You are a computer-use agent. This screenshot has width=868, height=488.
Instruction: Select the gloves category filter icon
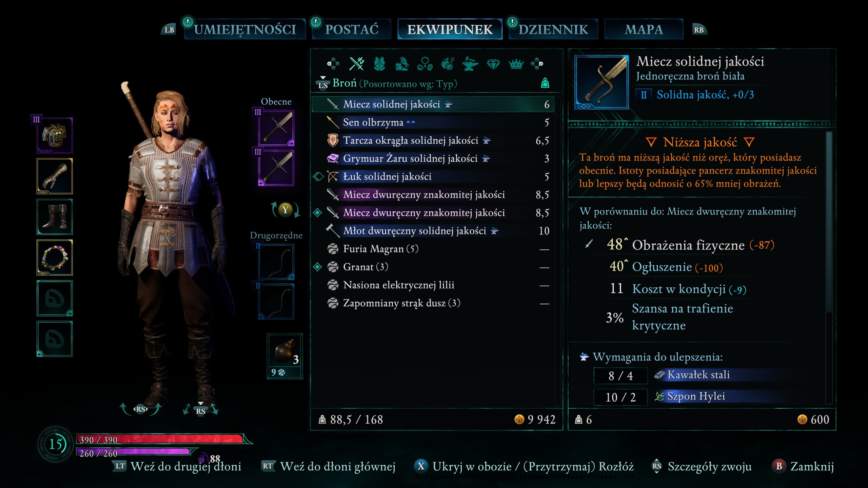402,63
